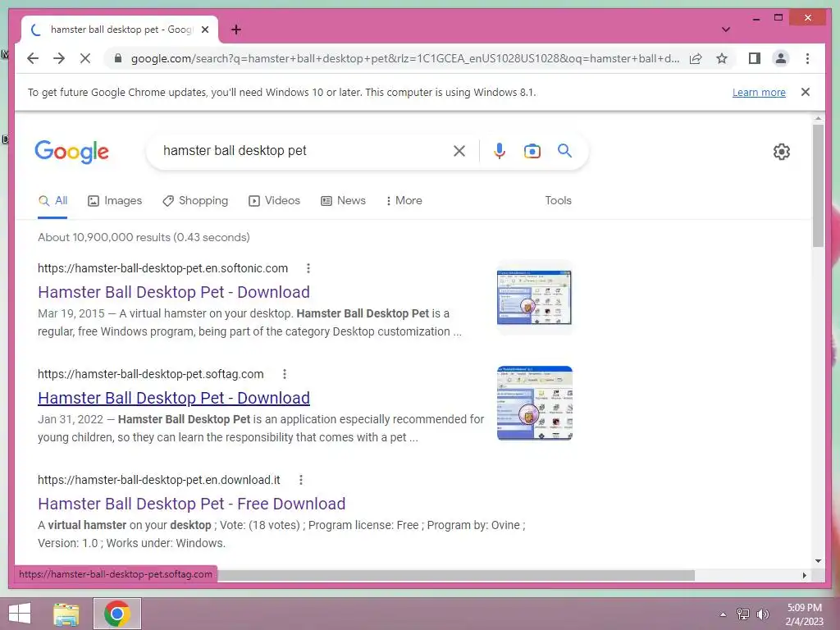Dismiss the Chrome update notification bar
The width and height of the screenshot is (840, 630).
806,92
